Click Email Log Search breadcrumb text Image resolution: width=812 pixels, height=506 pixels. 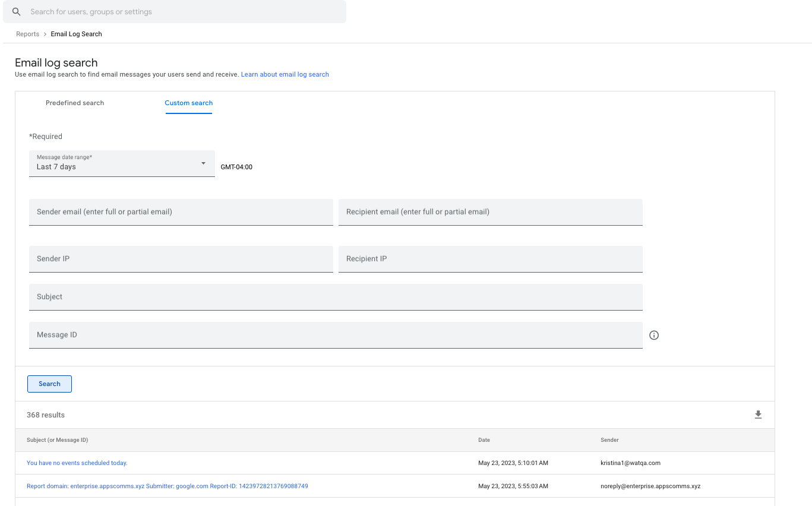[76, 34]
